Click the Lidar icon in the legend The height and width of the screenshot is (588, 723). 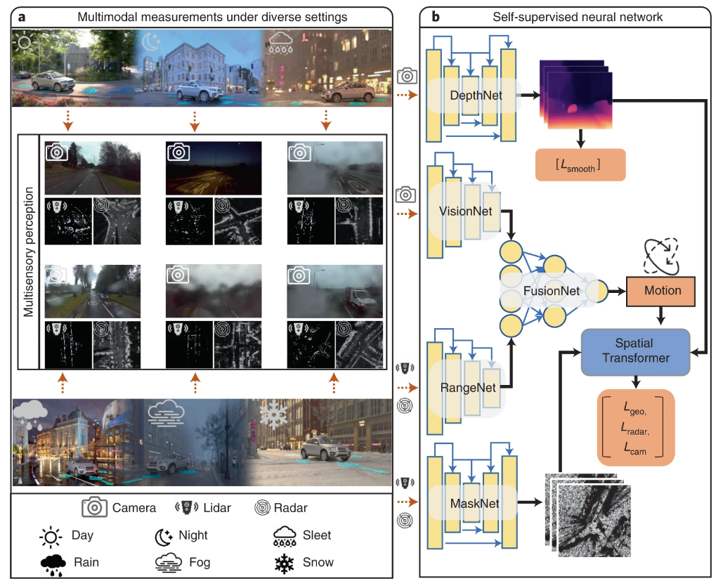click(x=186, y=507)
